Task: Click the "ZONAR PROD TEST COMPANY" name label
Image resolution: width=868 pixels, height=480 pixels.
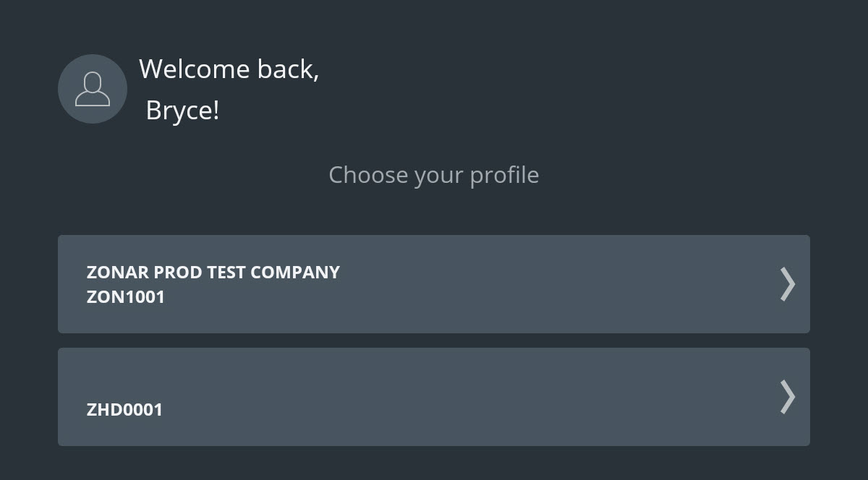Action: (213, 273)
